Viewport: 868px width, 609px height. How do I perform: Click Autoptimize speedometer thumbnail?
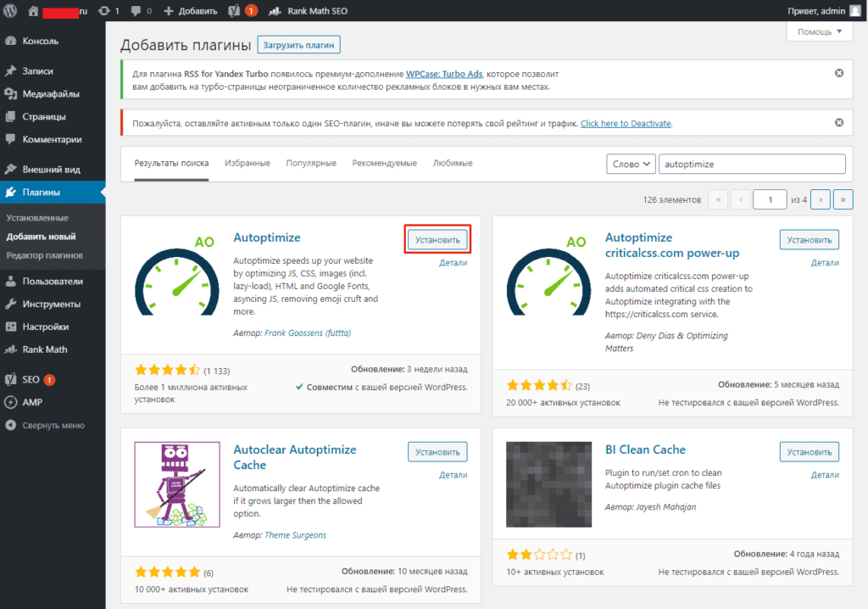click(177, 275)
